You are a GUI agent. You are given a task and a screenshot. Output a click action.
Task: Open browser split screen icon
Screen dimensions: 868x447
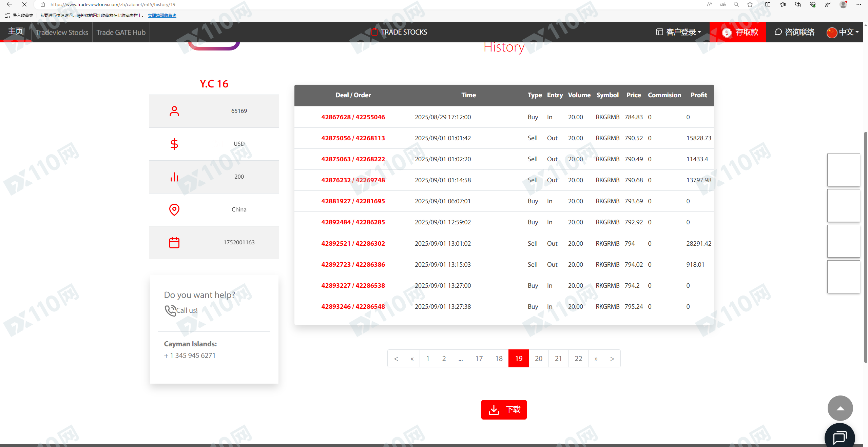pyautogui.click(x=768, y=4)
